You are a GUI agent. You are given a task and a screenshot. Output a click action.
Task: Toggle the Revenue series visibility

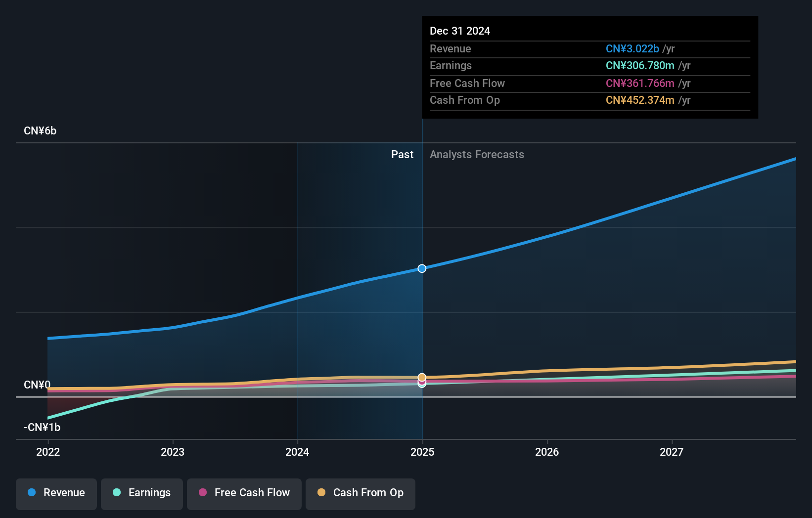[56, 494]
